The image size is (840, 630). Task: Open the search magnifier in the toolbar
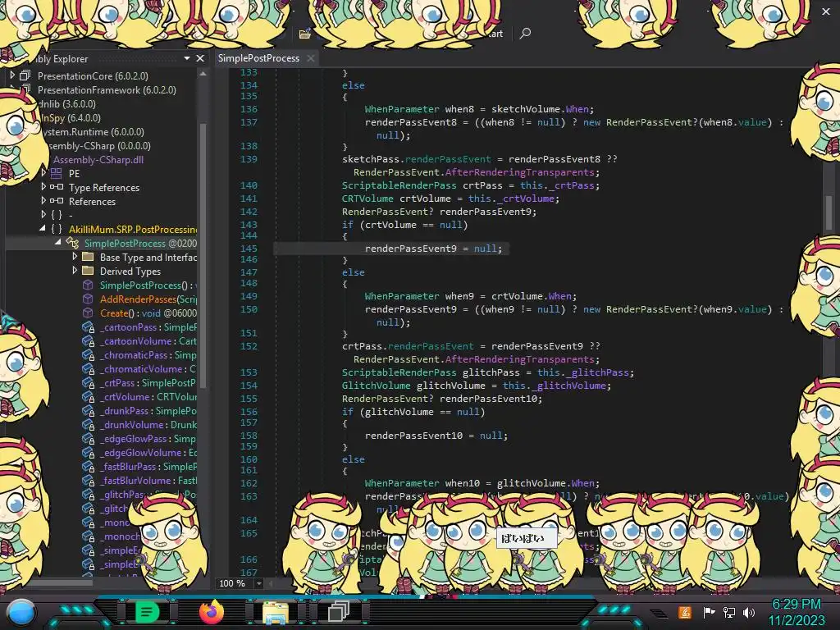pyautogui.click(x=525, y=33)
